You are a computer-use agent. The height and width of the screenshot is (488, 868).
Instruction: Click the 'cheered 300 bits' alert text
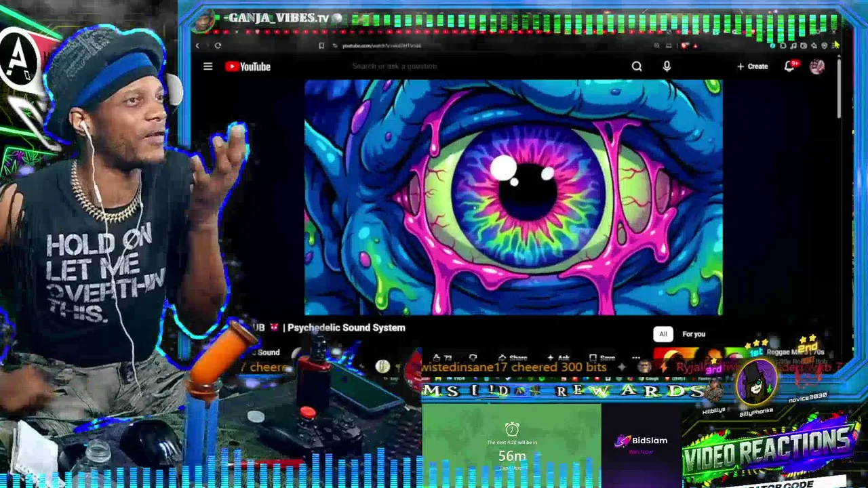[558, 367]
